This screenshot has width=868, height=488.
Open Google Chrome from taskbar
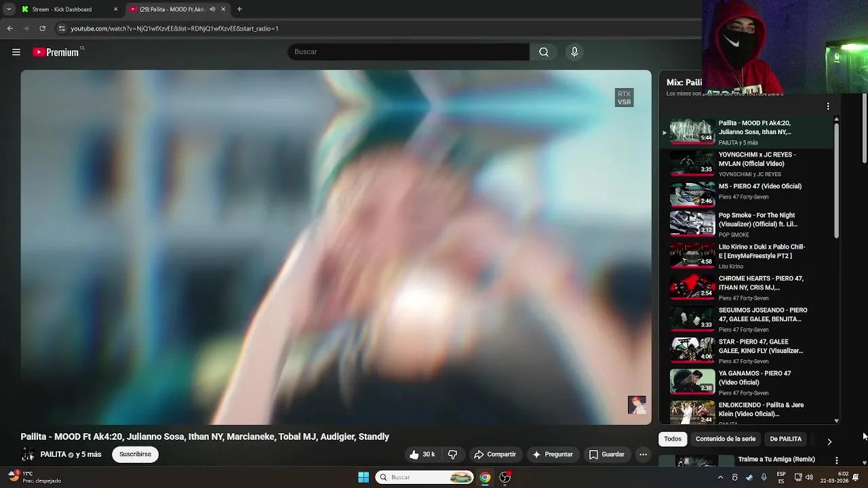(x=485, y=477)
